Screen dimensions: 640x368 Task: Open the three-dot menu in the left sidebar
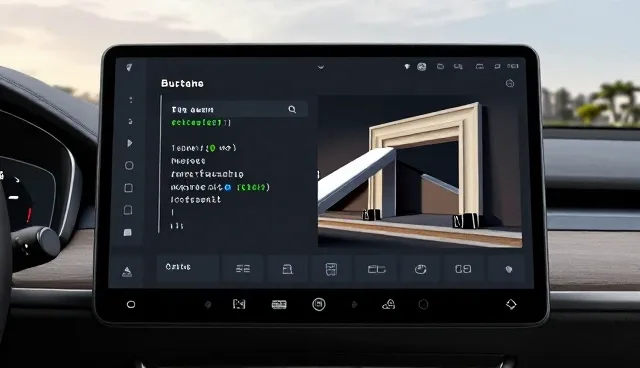coord(131,100)
